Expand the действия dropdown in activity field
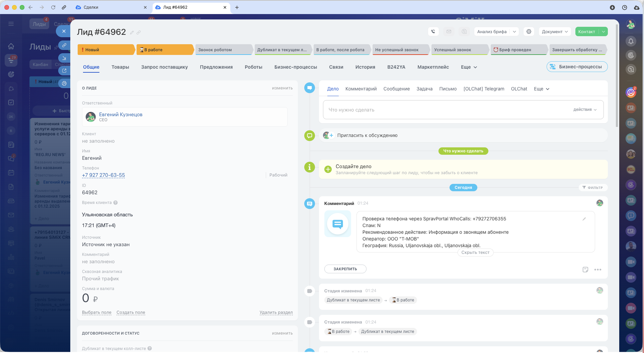 pyautogui.click(x=585, y=110)
